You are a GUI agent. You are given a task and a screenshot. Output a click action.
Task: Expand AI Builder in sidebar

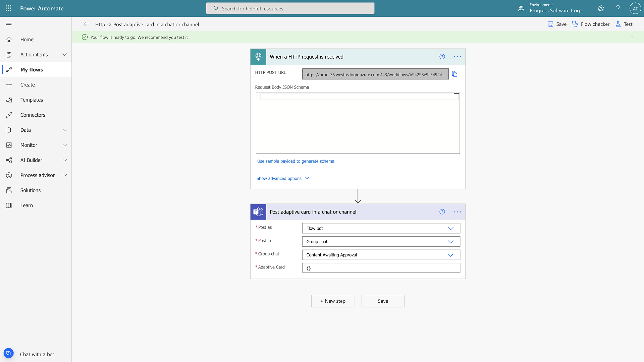(65, 160)
